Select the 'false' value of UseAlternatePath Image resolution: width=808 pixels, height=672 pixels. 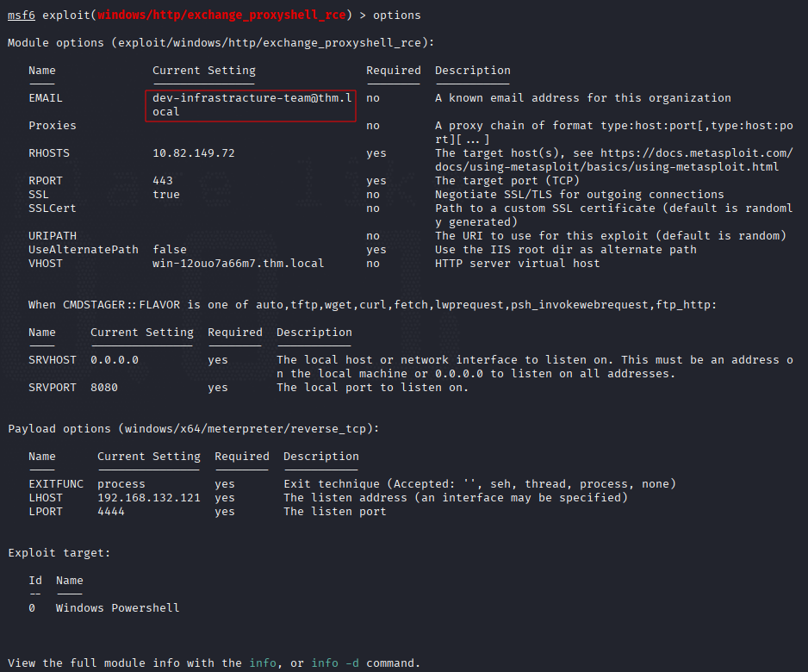click(170, 250)
